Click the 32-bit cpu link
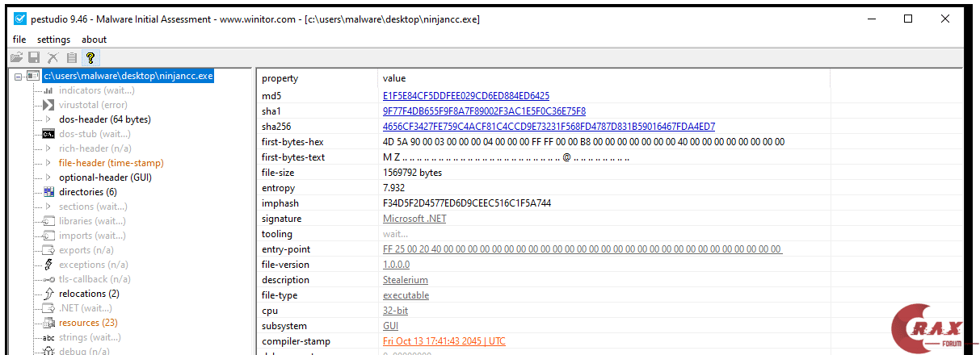The image size is (980, 355). 395,311
